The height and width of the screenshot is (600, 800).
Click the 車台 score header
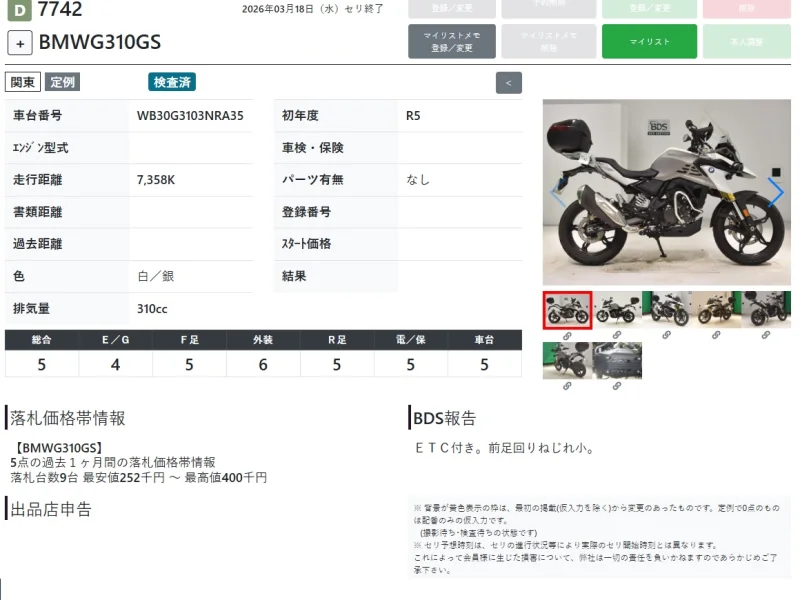pos(484,340)
